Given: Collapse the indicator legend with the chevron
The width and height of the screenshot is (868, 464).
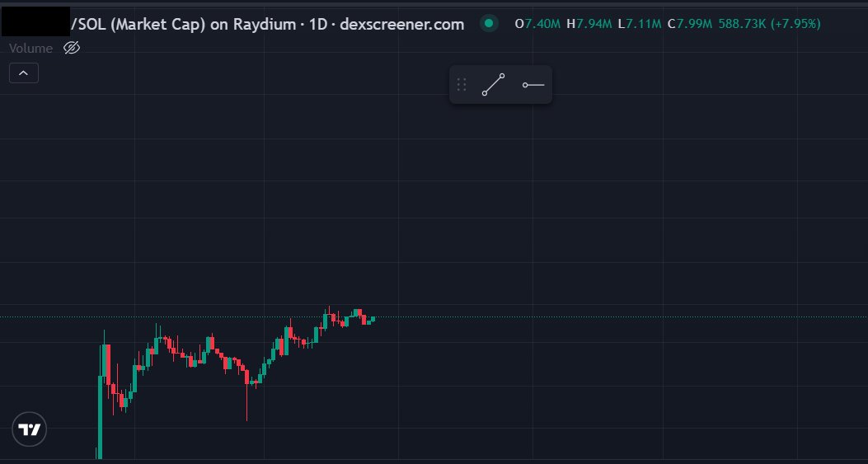Looking at the screenshot, I should click(x=24, y=73).
